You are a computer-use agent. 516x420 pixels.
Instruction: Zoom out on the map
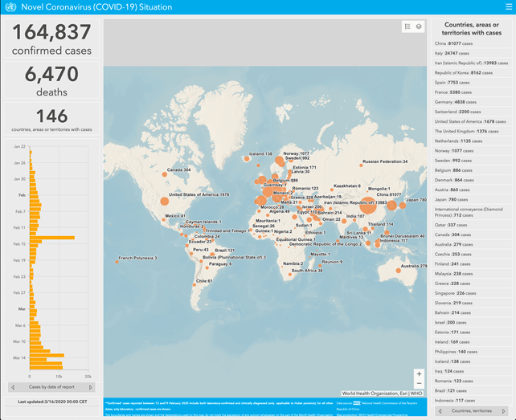419,384
